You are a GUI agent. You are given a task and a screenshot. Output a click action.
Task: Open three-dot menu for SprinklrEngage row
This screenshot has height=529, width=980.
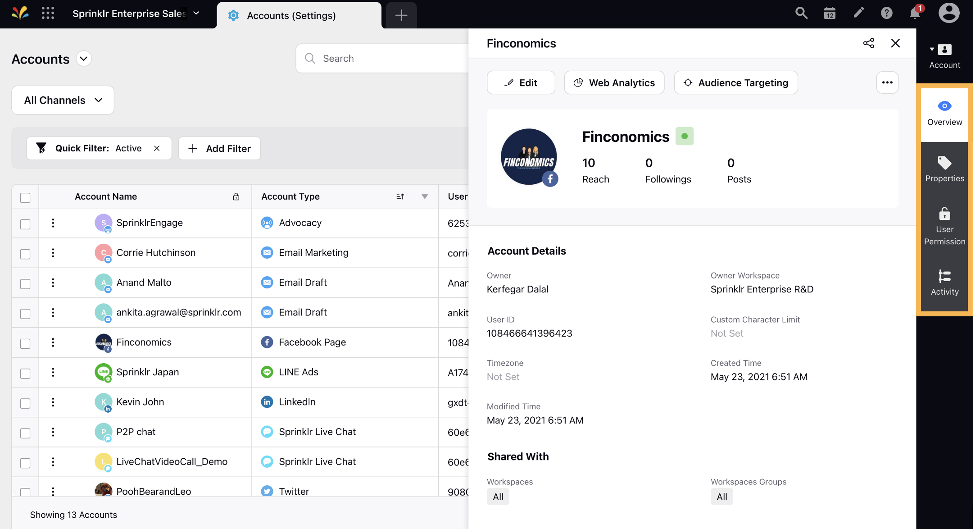(x=53, y=223)
